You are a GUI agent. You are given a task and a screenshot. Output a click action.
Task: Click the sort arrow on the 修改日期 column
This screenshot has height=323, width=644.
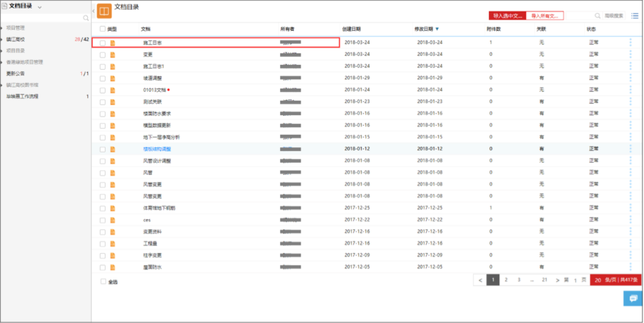coord(437,29)
